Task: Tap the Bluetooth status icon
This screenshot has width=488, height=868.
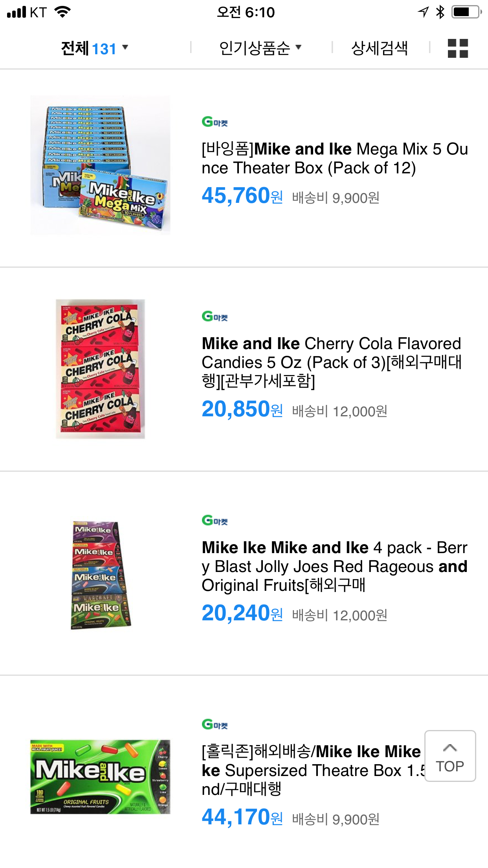Action: [x=440, y=12]
